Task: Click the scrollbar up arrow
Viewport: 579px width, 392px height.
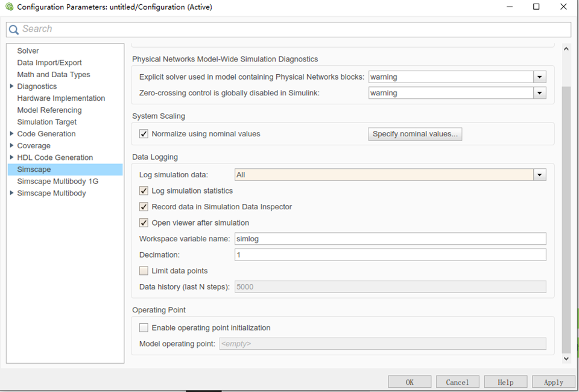Action: pos(566,49)
